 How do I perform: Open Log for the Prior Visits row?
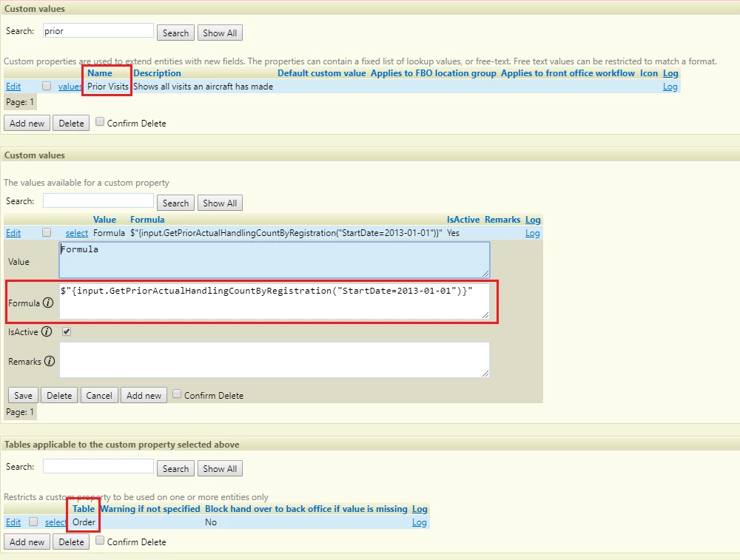pyautogui.click(x=670, y=87)
